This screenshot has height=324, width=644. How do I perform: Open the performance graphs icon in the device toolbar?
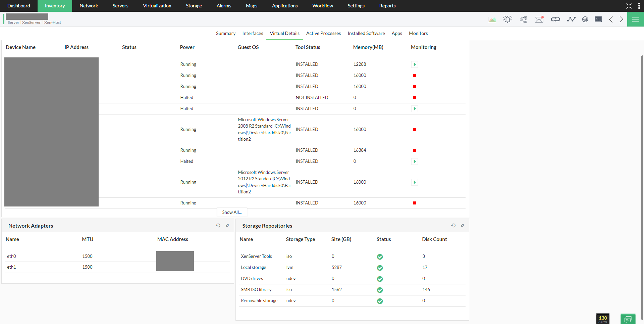point(492,19)
